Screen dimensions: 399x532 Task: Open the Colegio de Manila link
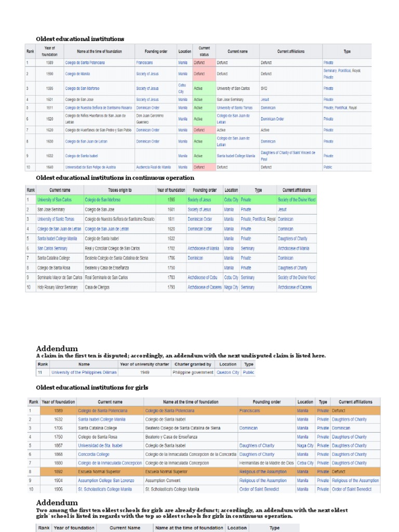tap(77, 74)
